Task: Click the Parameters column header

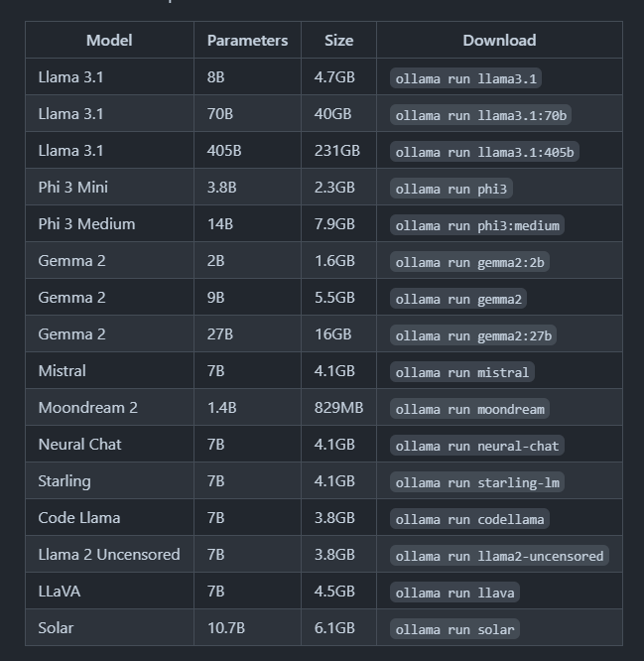Action: (247, 40)
